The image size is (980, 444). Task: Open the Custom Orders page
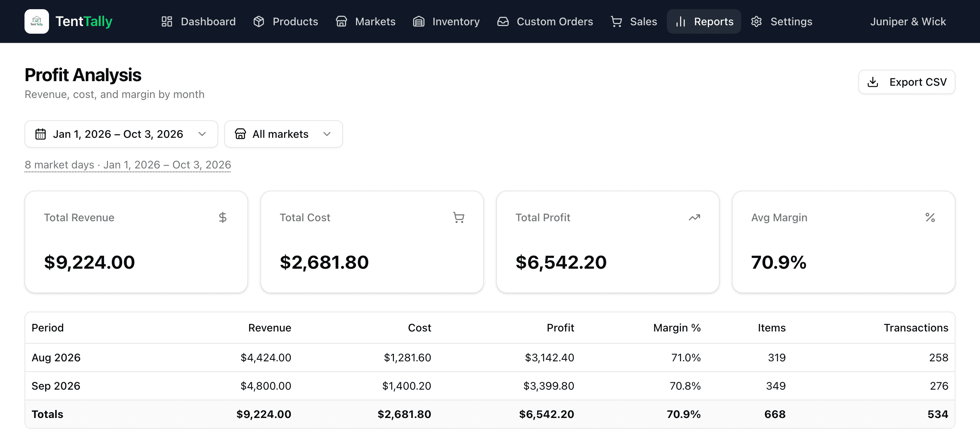tap(545, 21)
